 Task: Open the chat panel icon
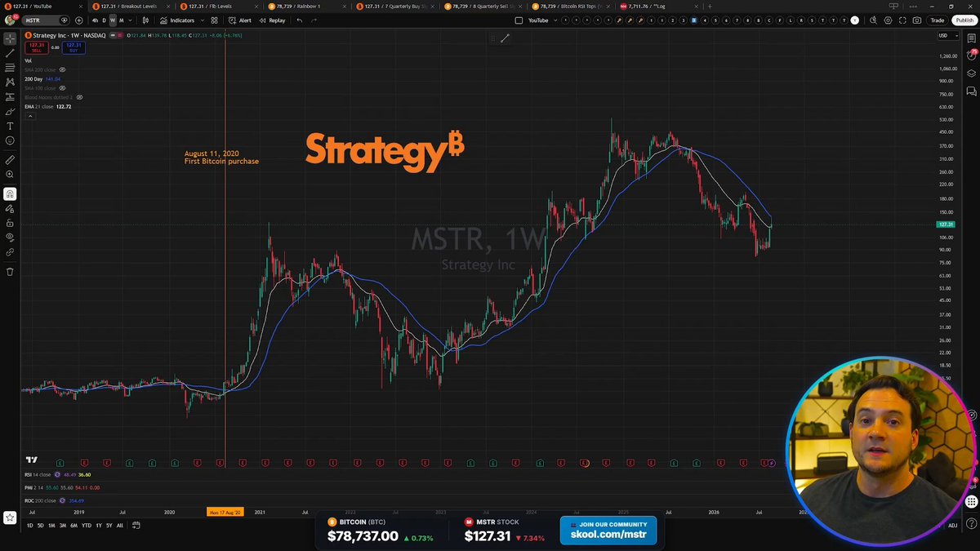coord(972,91)
